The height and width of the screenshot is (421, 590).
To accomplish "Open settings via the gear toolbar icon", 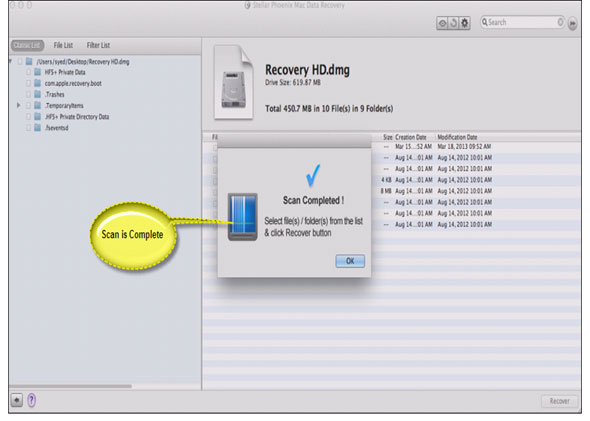I will (465, 23).
